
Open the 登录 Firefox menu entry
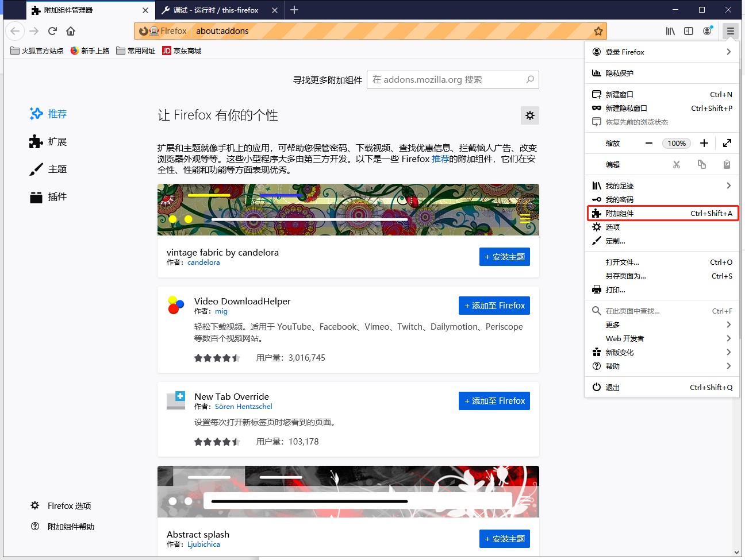661,52
